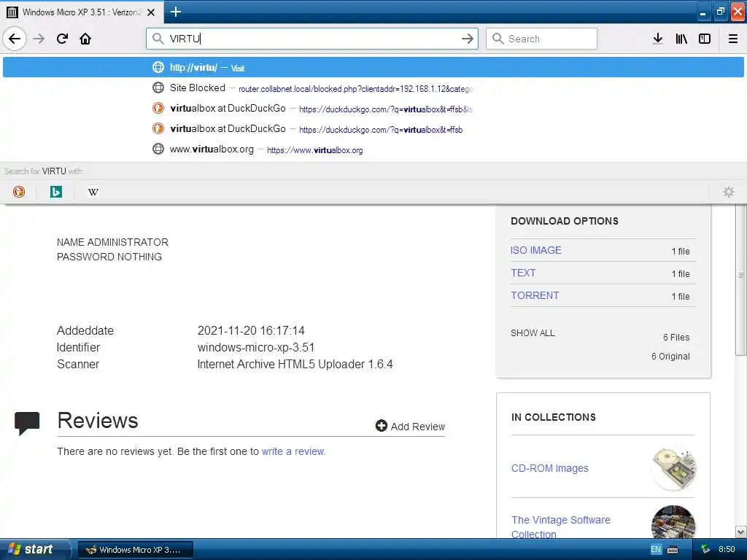Image resolution: width=747 pixels, height=560 pixels.
Task: Click the page vertical scrollbar thumb
Action: tap(741, 280)
